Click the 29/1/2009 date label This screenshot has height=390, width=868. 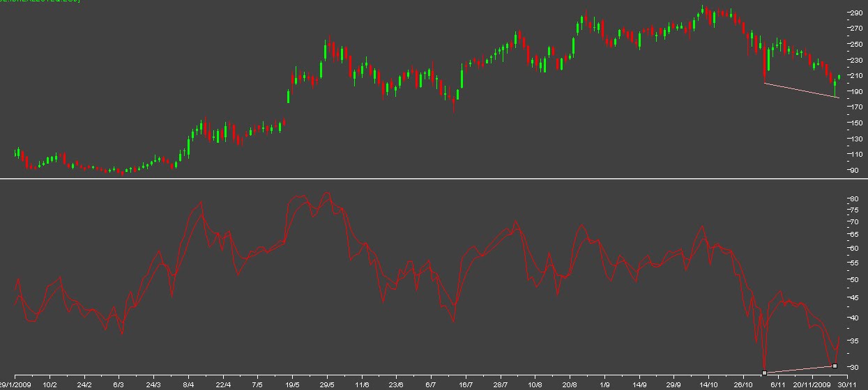point(15,384)
